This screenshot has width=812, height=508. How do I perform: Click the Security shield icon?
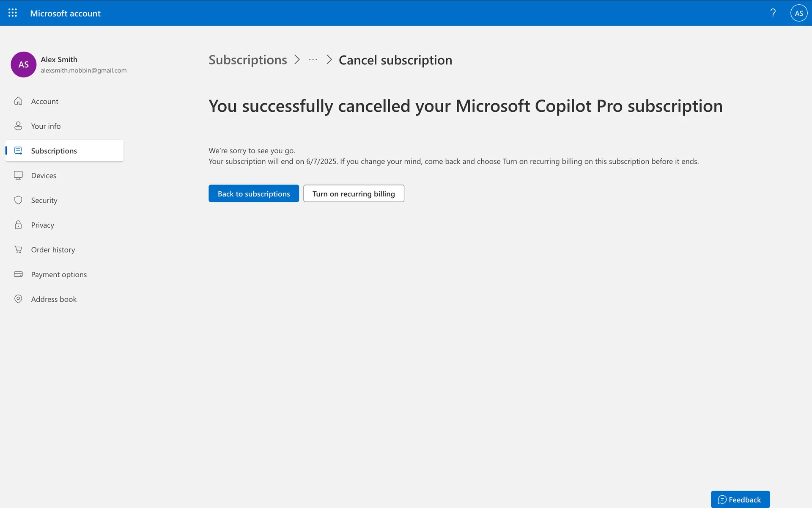[18, 200]
